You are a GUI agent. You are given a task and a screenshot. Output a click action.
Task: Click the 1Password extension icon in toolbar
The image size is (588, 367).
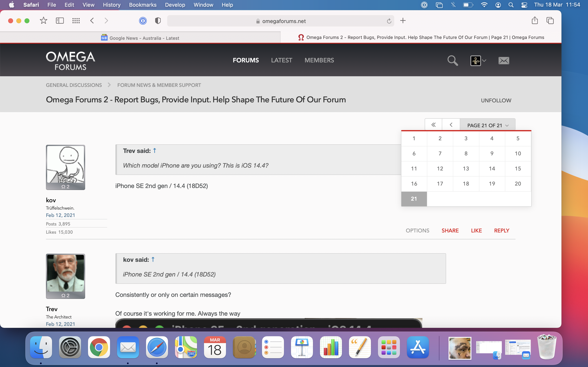point(143,21)
